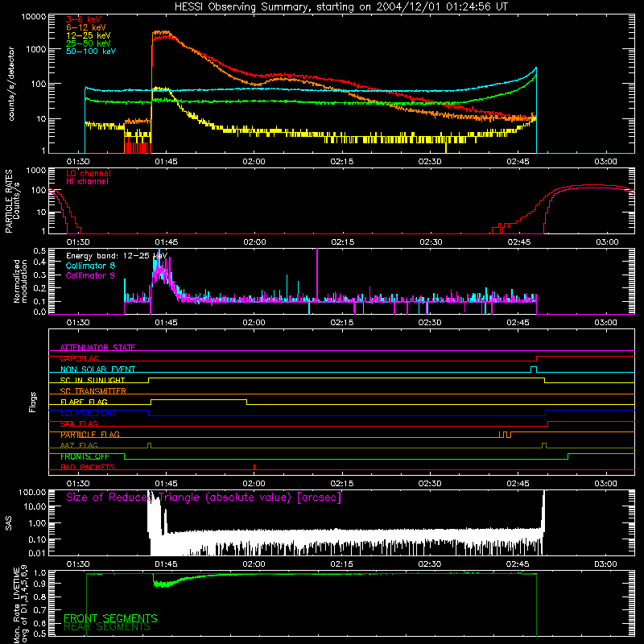
Task: Click the ATTENUATOR_STATE flag label
Action: pos(97,348)
